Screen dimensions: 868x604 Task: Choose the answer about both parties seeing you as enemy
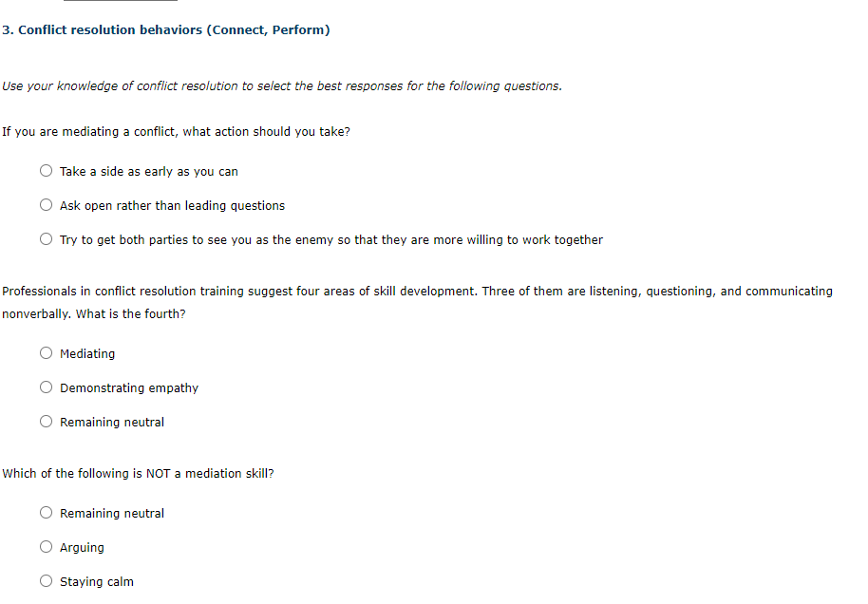tap(46, 238)
